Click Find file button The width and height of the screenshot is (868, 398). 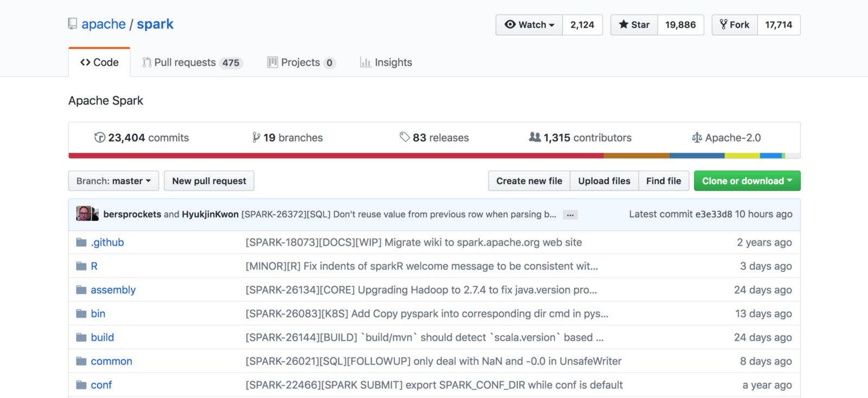(x=663, y=181)
